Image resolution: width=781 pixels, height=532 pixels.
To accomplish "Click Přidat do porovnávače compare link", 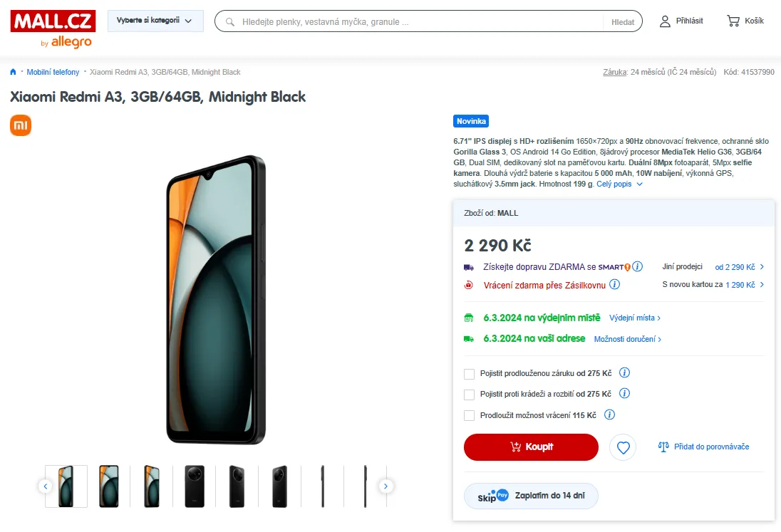I will pos(703,447).
